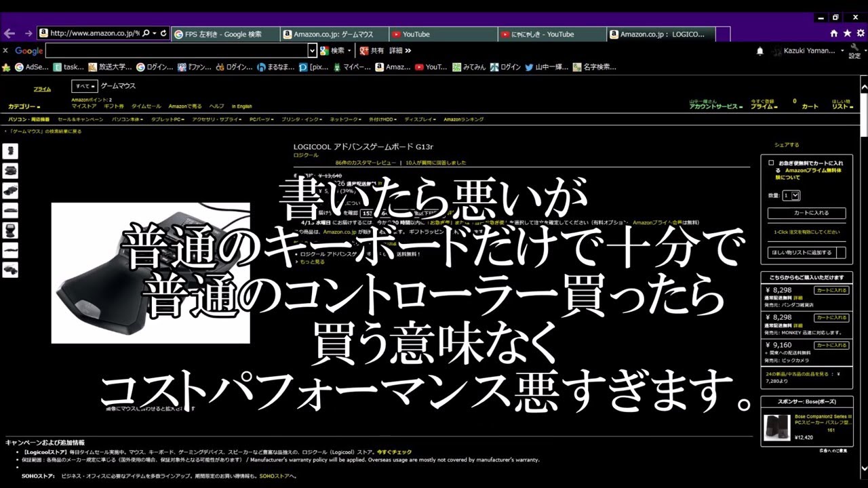The height and width of the screenshot is (488, 868).
Task: Refresh the page with the reload icon
Action: click(x=163, y=33)
